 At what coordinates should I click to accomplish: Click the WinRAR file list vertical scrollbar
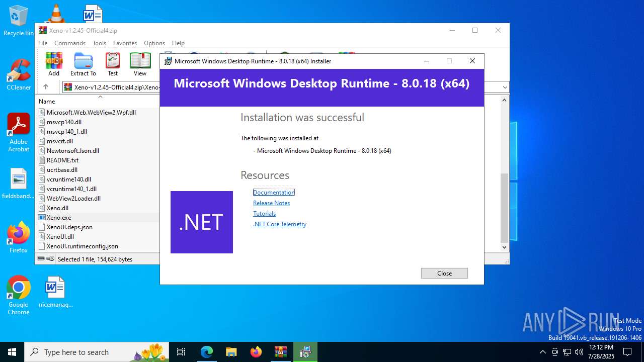click(x=505, y=208)
